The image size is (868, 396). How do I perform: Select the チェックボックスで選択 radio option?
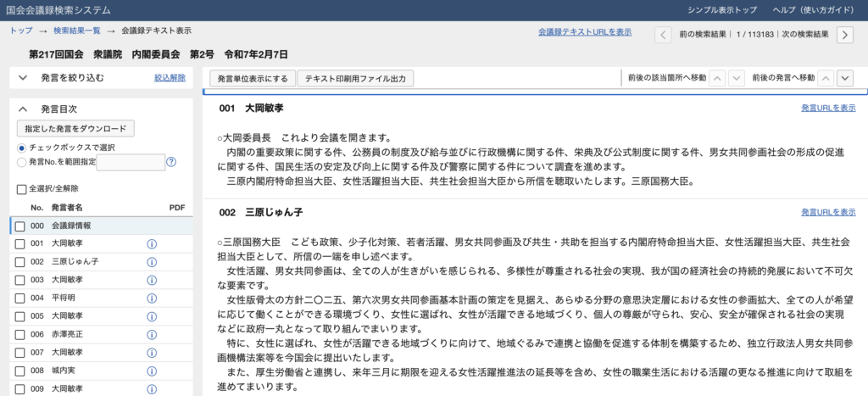pos(22,148)
